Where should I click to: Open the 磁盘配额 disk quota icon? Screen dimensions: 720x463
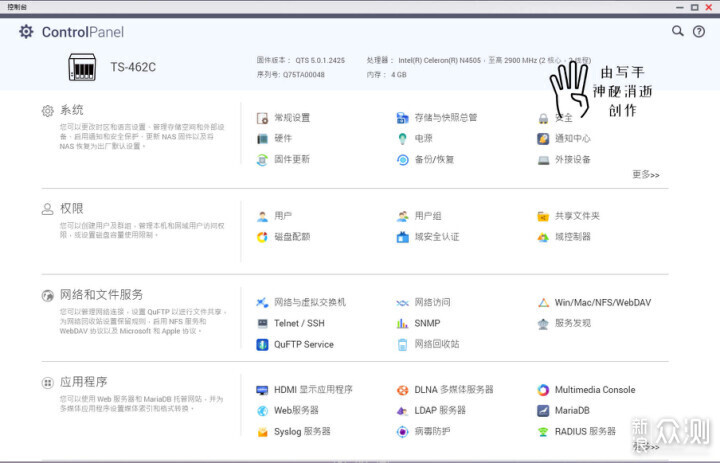pos(262,237)
